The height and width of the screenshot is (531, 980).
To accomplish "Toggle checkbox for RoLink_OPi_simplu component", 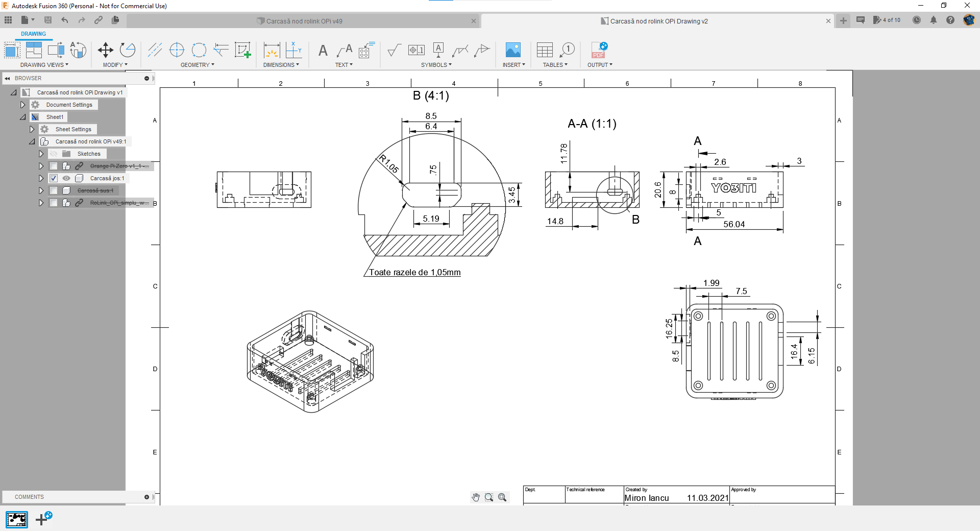I will 54,203.
